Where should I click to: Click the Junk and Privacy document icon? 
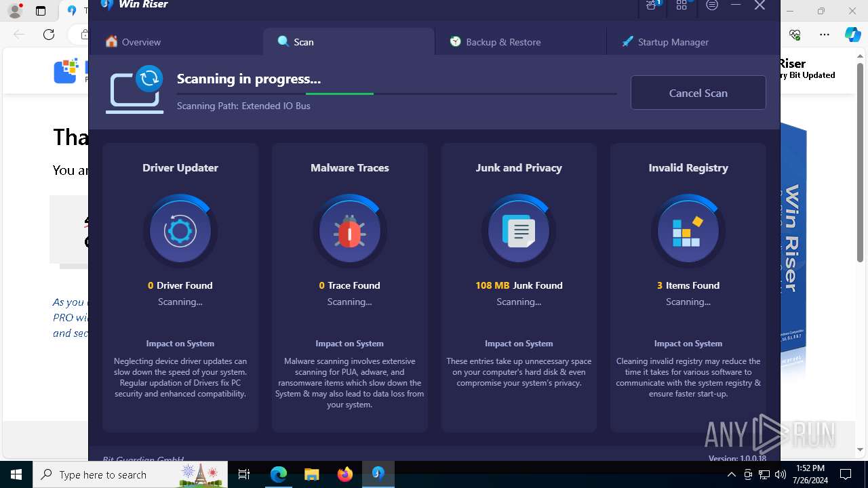[x=519, y=231]
